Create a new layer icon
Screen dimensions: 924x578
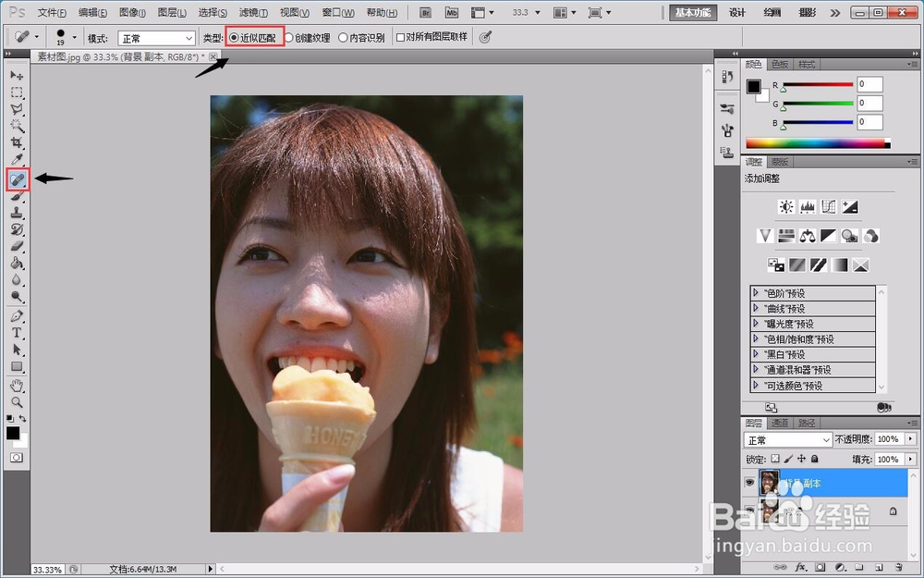[879, 568]
